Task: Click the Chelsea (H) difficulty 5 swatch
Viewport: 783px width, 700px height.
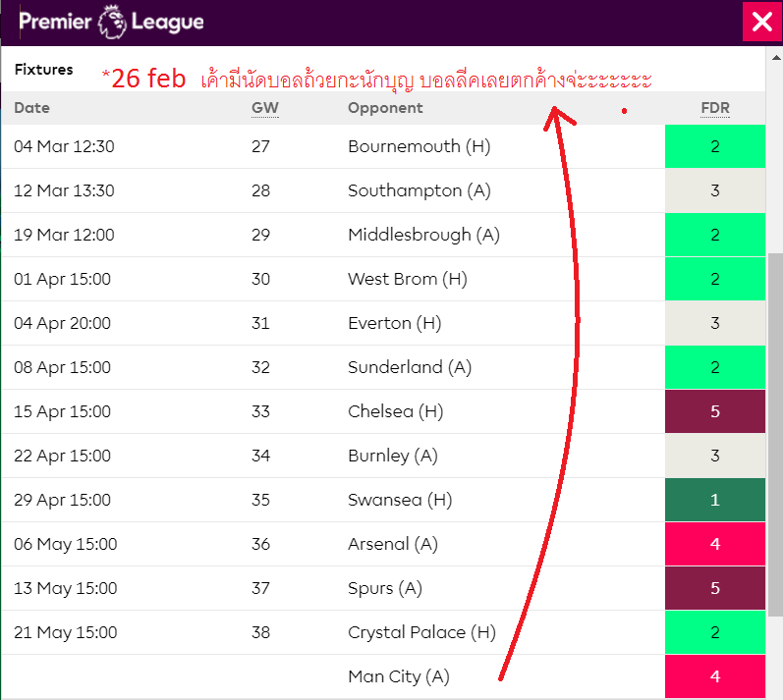Action: pyautogui.click(x=714, y=412)
